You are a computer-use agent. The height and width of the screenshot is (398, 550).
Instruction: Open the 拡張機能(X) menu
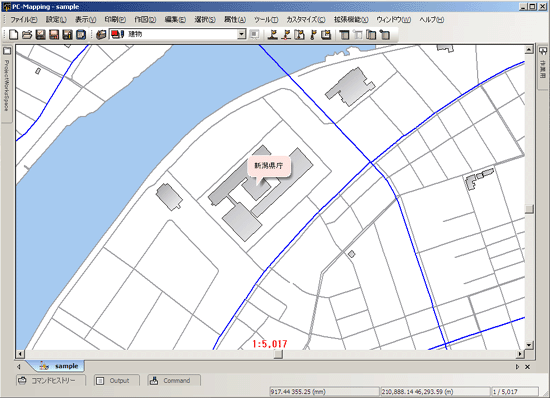pyautogui.click(x=351, y=20)
